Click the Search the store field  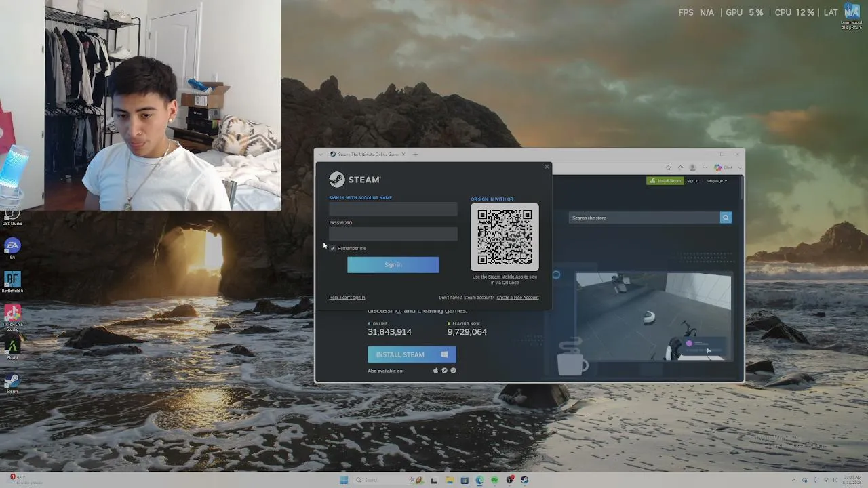coord(644,218)
